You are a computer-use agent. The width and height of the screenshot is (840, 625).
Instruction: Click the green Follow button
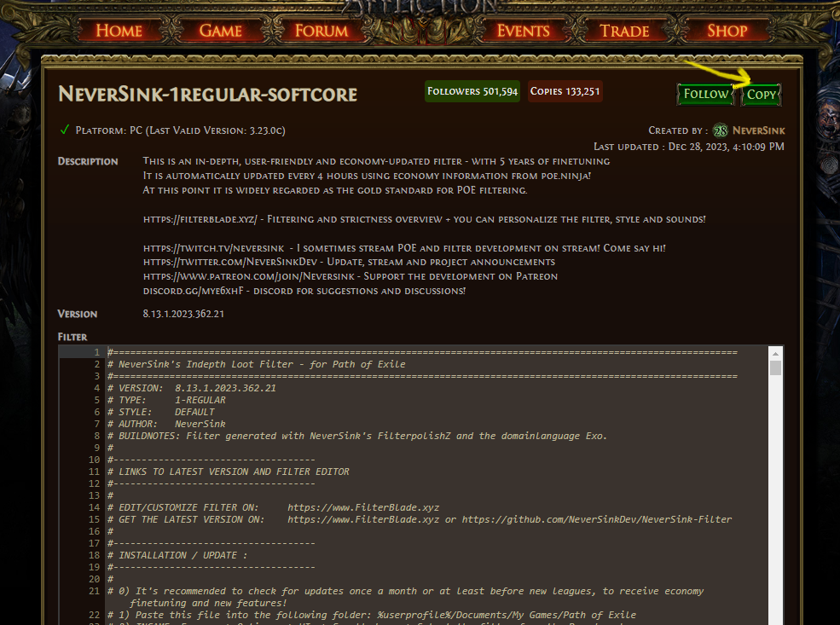tap(705, 95)
